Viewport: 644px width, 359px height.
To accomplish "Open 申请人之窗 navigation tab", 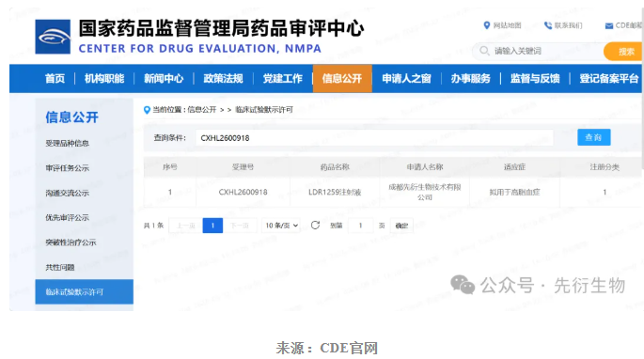I will [x=406, y=78].
